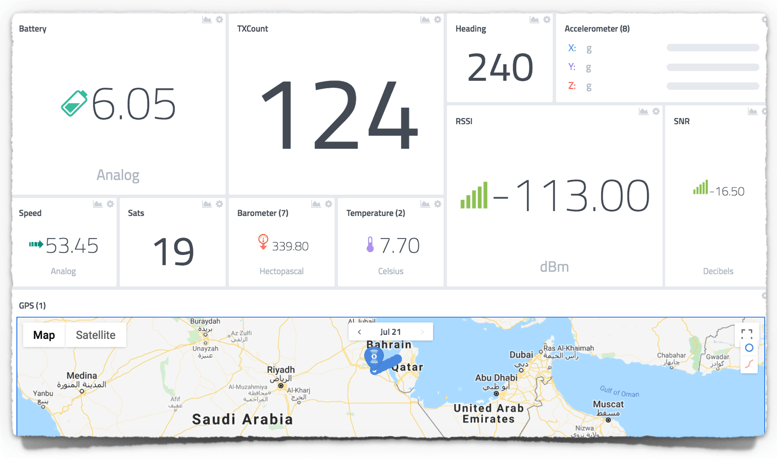Screen dimensions: 777x460
Task: View the SNR widget chart icon
Action: point(752,112)
